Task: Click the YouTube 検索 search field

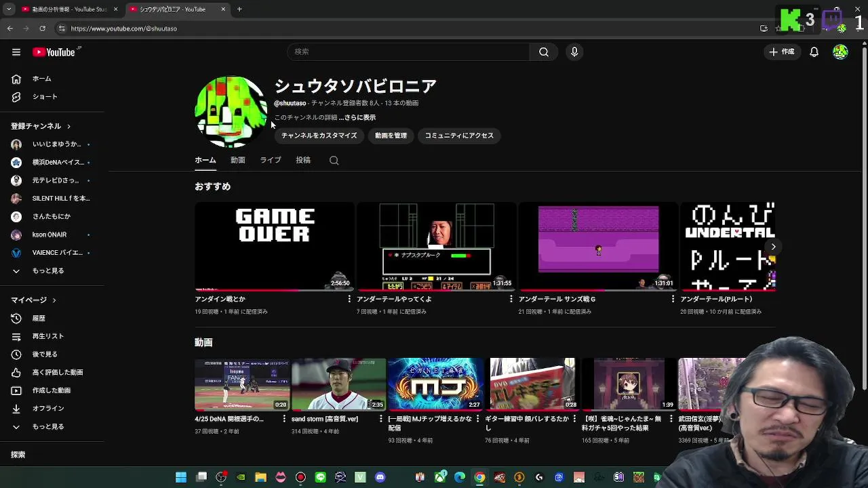Action: pyautogui.click(x=409, y=52)
